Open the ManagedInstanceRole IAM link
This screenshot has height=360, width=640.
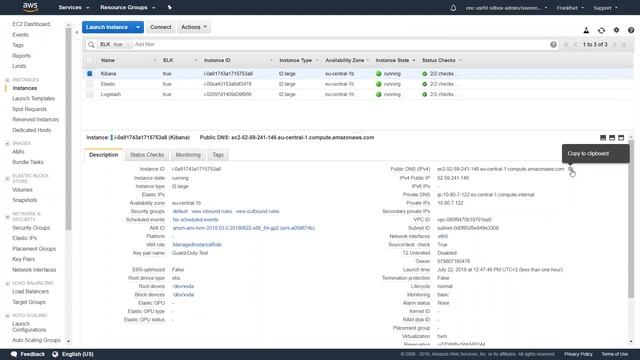point(197,244)
